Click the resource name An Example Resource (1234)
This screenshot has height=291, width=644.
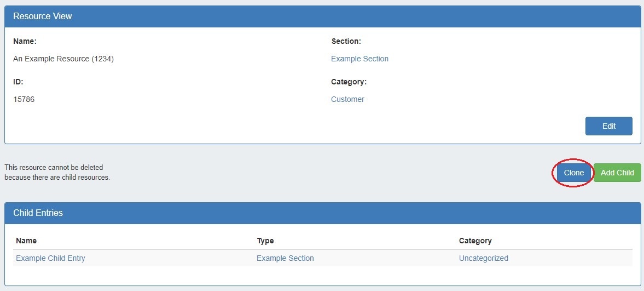point(63,59)
